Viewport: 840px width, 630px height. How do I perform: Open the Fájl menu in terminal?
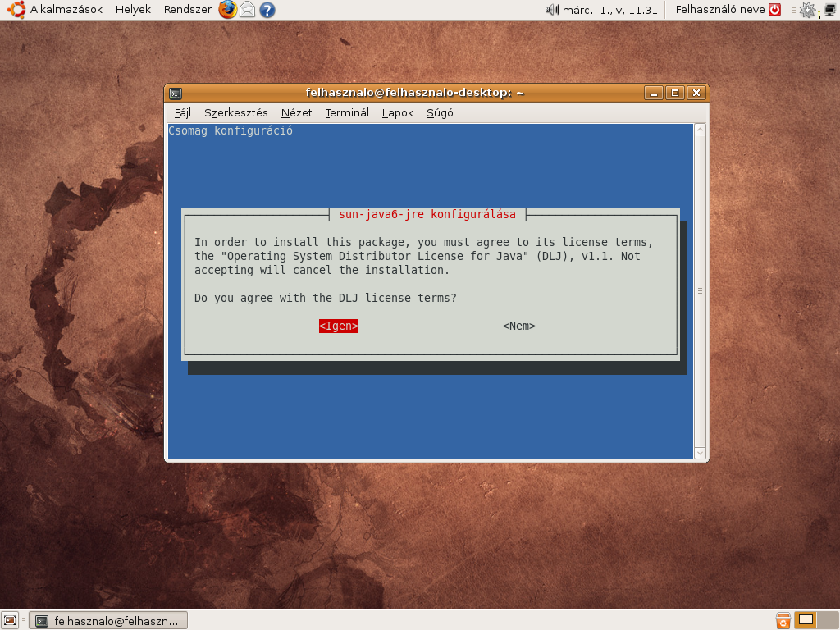click(183, 113)
